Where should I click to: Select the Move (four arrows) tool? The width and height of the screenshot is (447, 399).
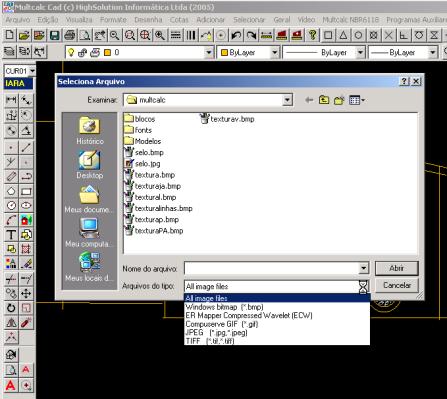tap(26, 293)
